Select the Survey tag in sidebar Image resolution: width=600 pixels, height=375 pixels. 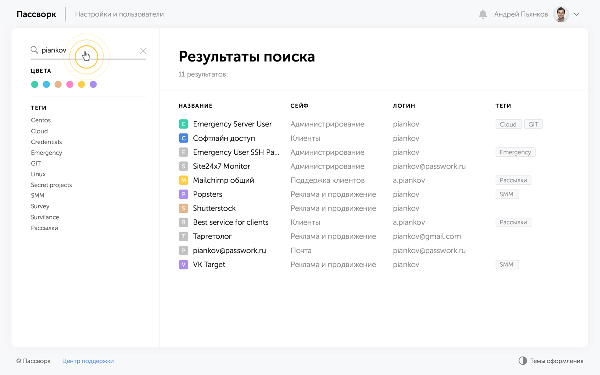point(40,206)
